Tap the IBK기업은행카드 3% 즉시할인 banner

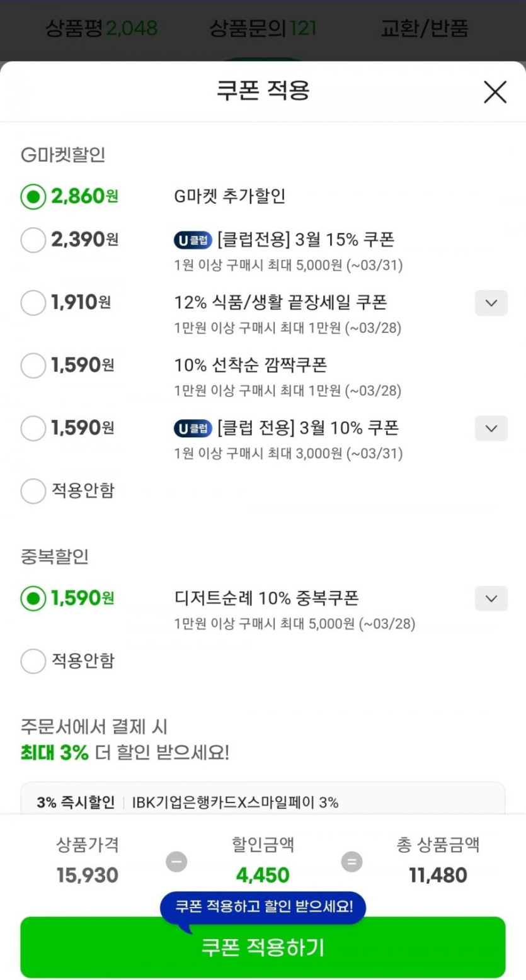[263, 802]
